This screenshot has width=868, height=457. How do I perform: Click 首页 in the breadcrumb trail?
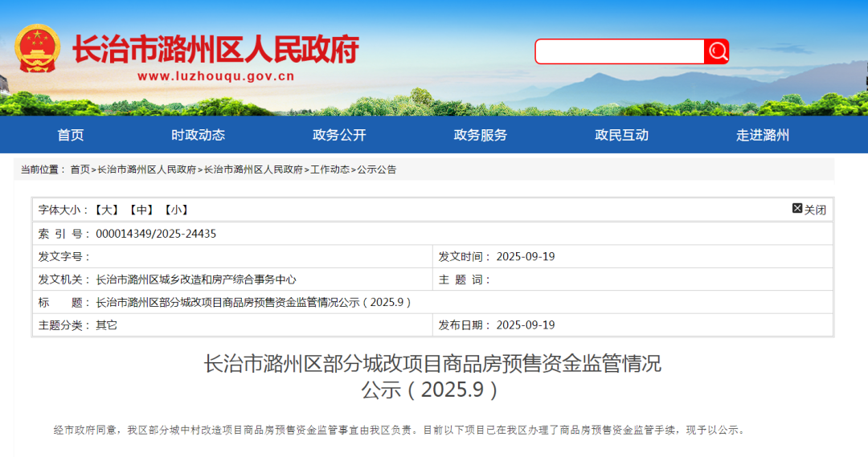coord(80,169)
